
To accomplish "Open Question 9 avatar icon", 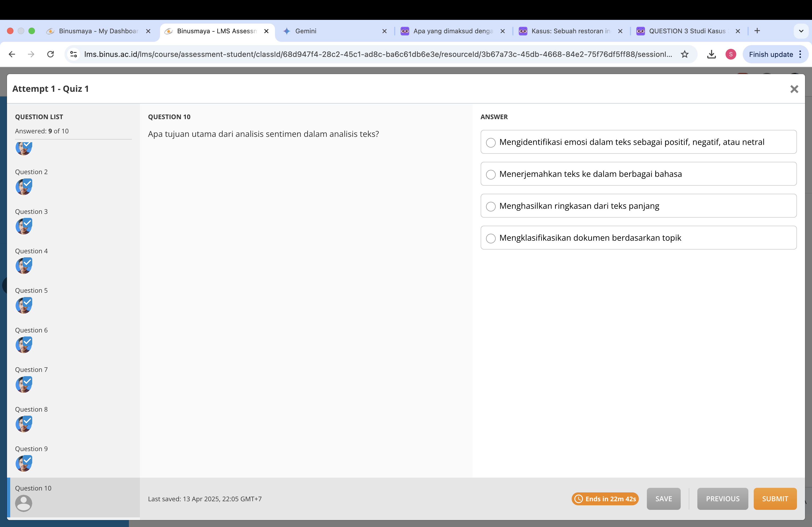I will (x=24, y=464).
